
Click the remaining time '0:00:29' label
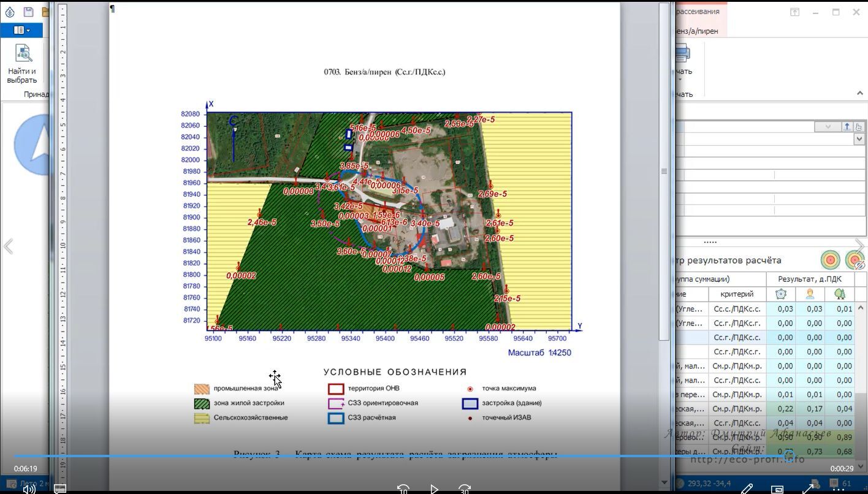click(x=842, y=469)
